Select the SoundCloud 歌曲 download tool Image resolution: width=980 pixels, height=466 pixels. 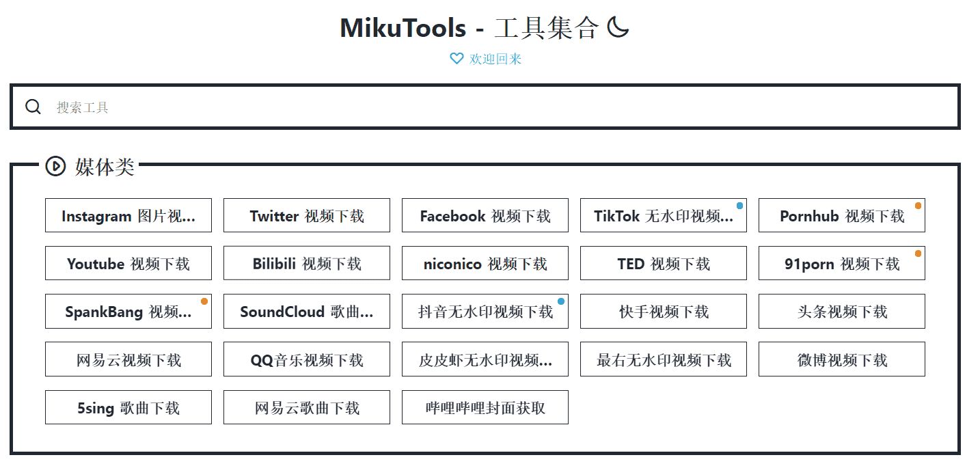point(307,312)
